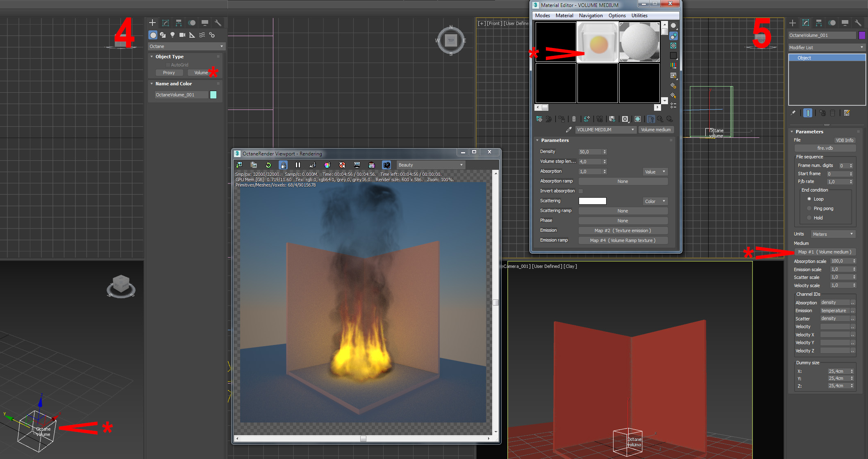Viewport: 868px width, 459px height.
Task: Restart the render with the green refresh icon
Action: pyautogui.click(x=268, y=165)
